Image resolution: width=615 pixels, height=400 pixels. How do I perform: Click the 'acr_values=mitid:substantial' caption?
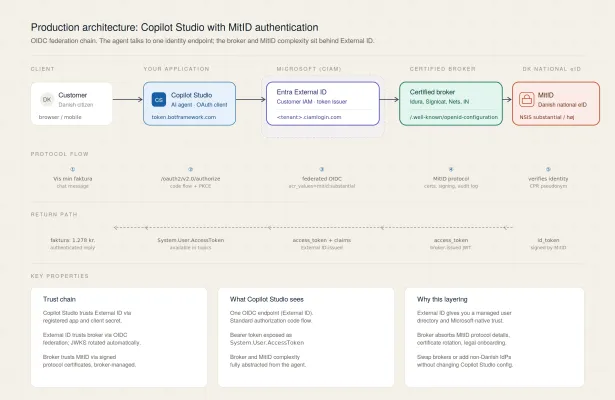(322, 186)
